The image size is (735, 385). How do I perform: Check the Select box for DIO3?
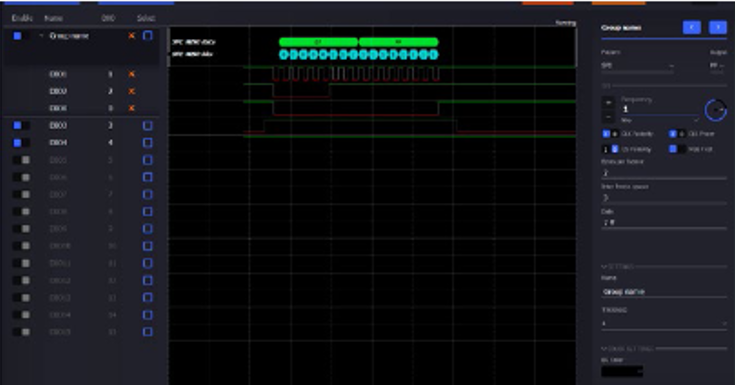[147, 125]
